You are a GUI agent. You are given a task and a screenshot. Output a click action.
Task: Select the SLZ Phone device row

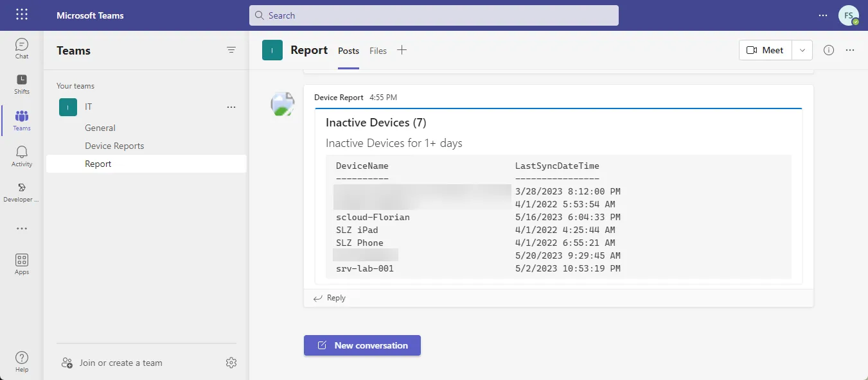(x=360, y=243)
